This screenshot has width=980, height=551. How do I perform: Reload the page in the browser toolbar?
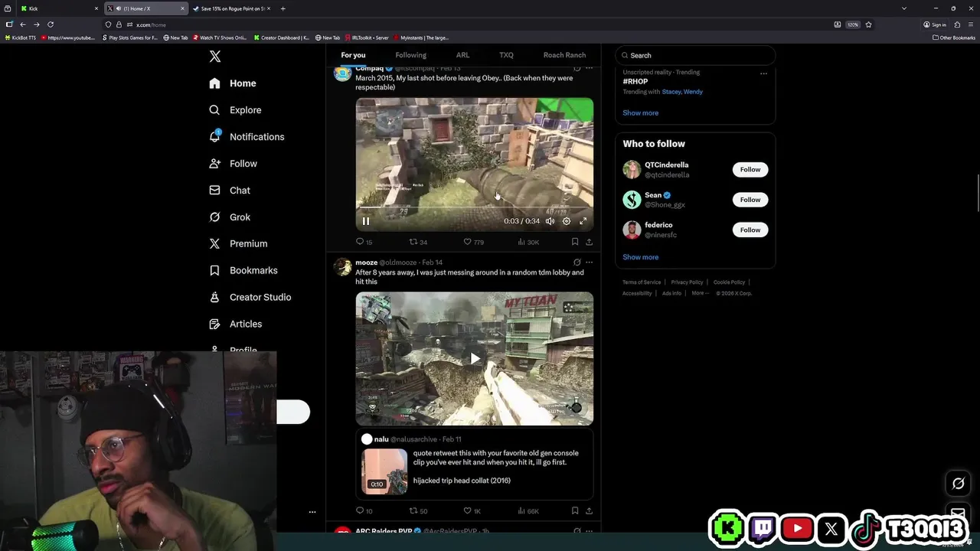[x=51, y=24]
